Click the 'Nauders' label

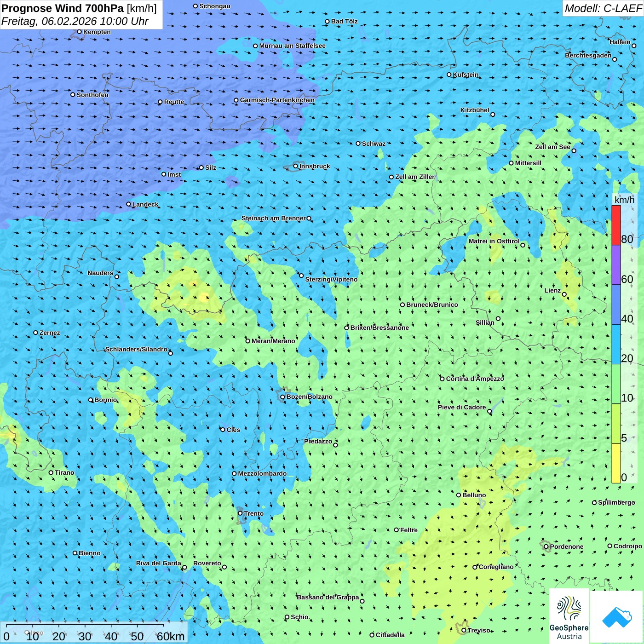click(x=100, y=273)
